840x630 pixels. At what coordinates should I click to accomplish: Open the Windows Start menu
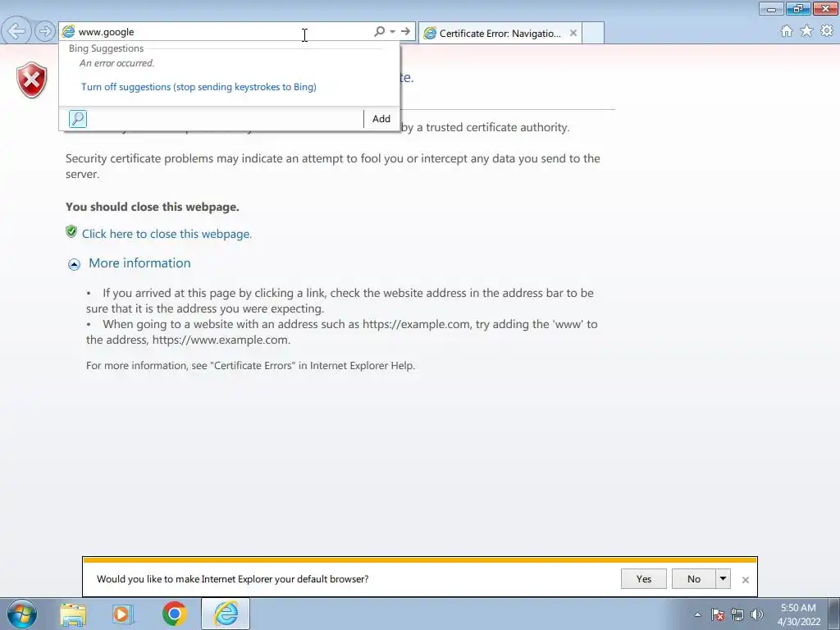(22, 614)
